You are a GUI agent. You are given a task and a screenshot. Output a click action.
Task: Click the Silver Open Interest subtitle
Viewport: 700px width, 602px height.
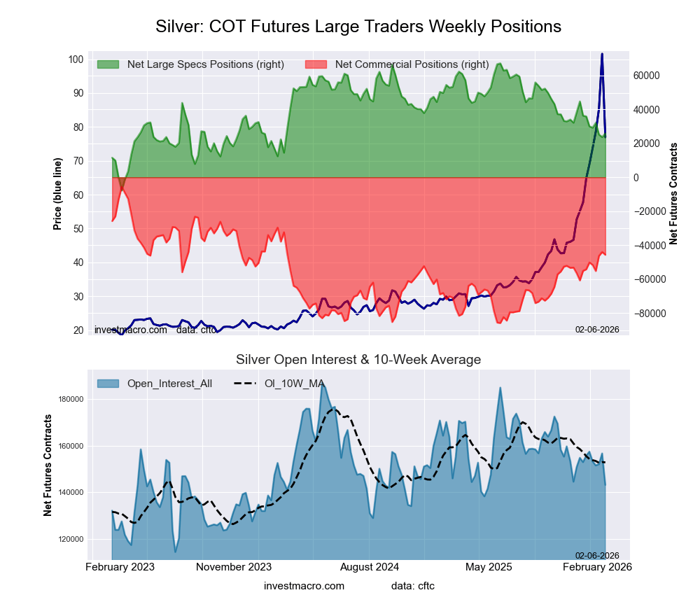[x=358, y=360]
